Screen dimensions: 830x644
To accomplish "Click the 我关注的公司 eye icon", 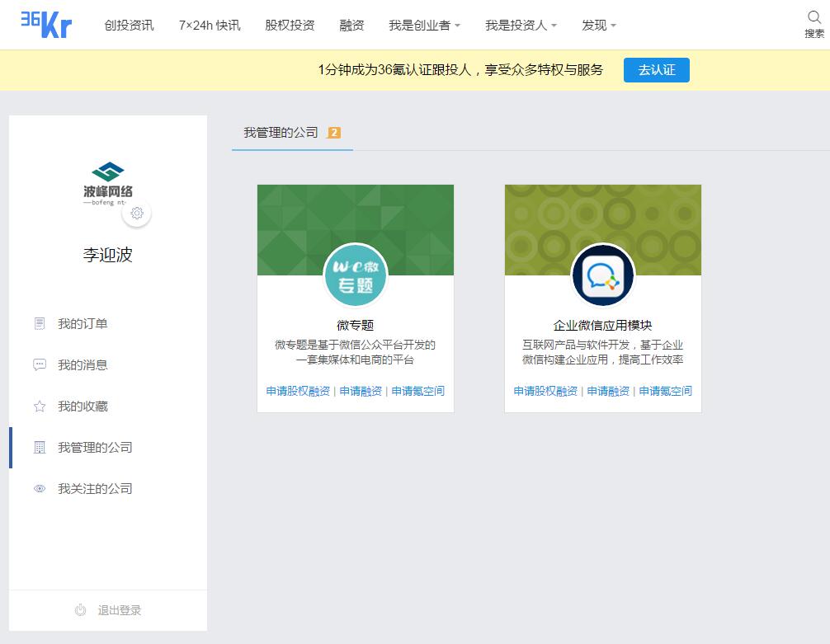I will pos(40,489).
